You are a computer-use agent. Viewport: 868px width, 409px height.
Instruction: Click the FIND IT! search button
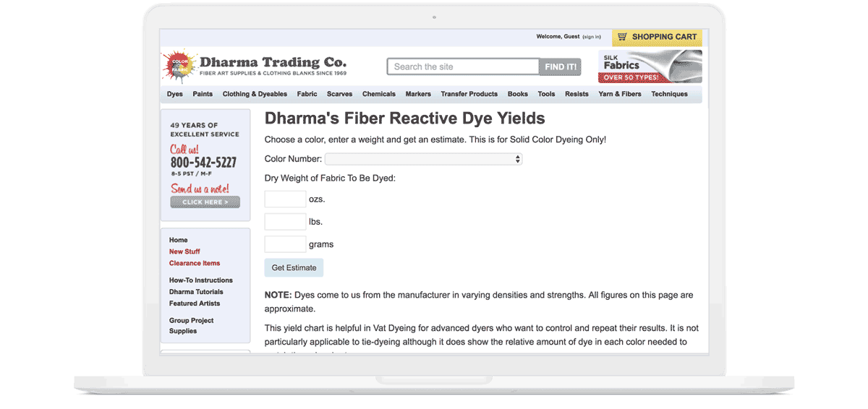561,67
